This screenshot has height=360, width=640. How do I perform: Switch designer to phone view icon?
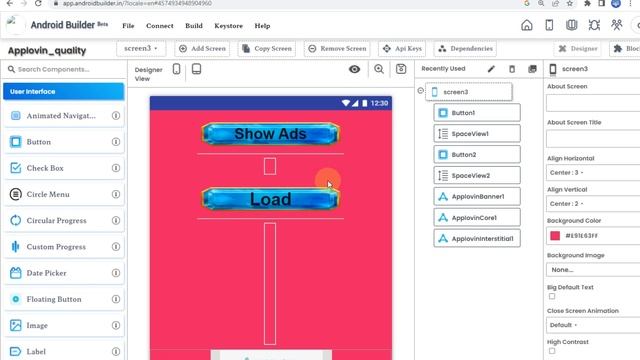pos(176,69)
